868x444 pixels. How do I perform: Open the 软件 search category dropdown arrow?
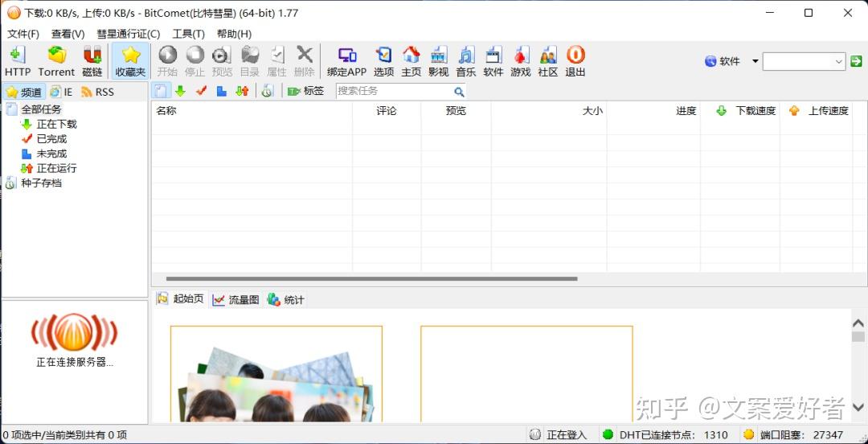click(755, 61)
